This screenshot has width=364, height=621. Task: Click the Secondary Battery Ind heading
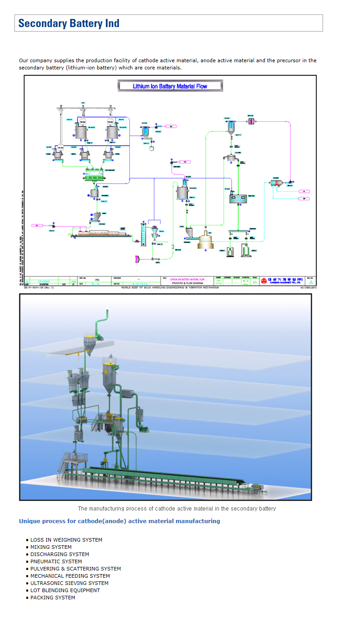coord(68,23)
